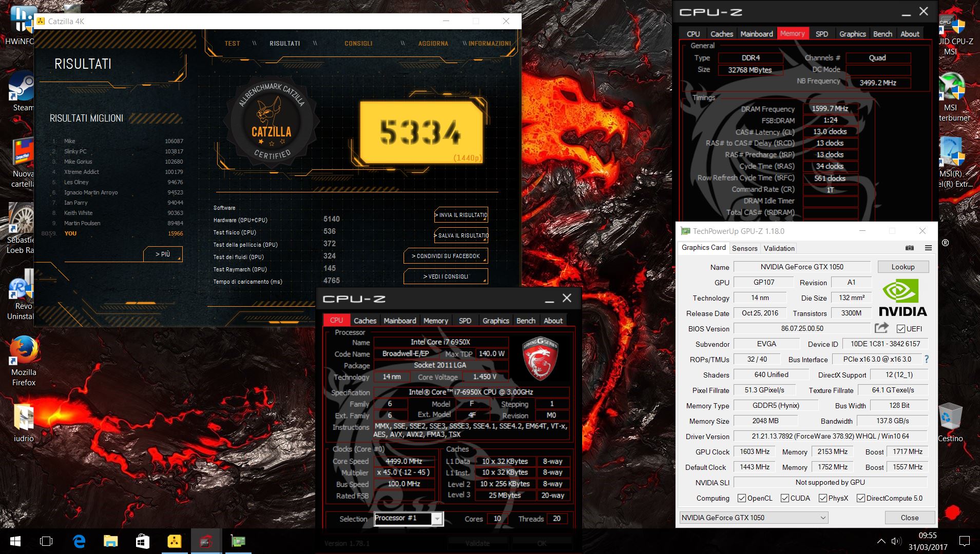
Task: Click the Bus Interface question mark icon
Action: click(x=927, y=359)
